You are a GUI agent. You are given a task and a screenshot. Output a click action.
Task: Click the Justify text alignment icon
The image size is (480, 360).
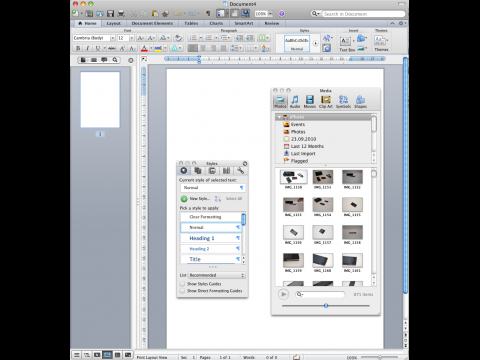pyautogui.click(x=223, y=48)
